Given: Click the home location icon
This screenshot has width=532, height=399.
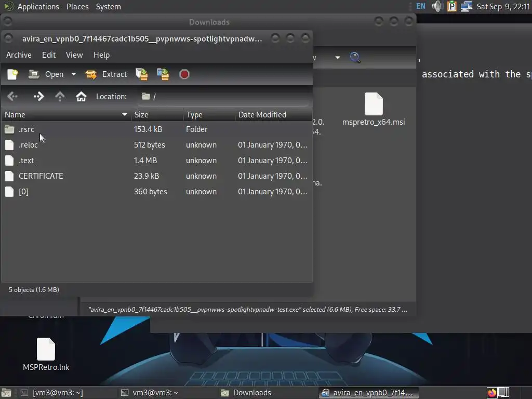Looking at the screenshot, I should coord(81,97).
